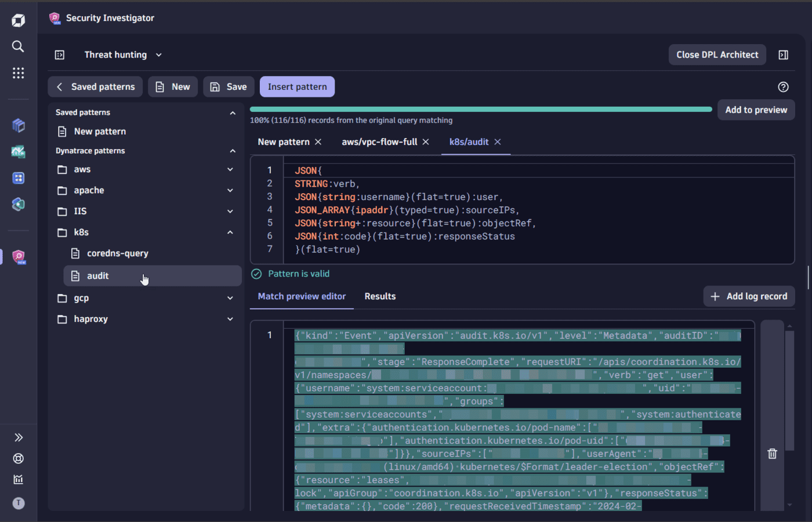Viewport: 812px width, 522px height.
Task: Click the user avatar at bottom left
Action: pos(18,503)
